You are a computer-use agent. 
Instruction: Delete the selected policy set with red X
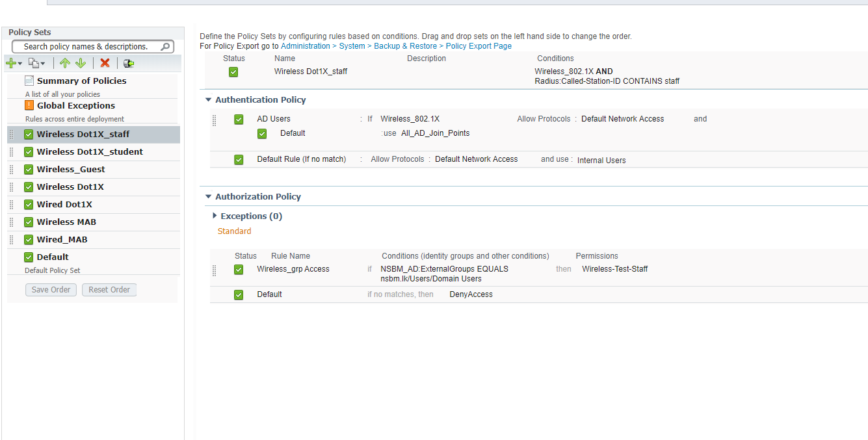pos(105,62)
